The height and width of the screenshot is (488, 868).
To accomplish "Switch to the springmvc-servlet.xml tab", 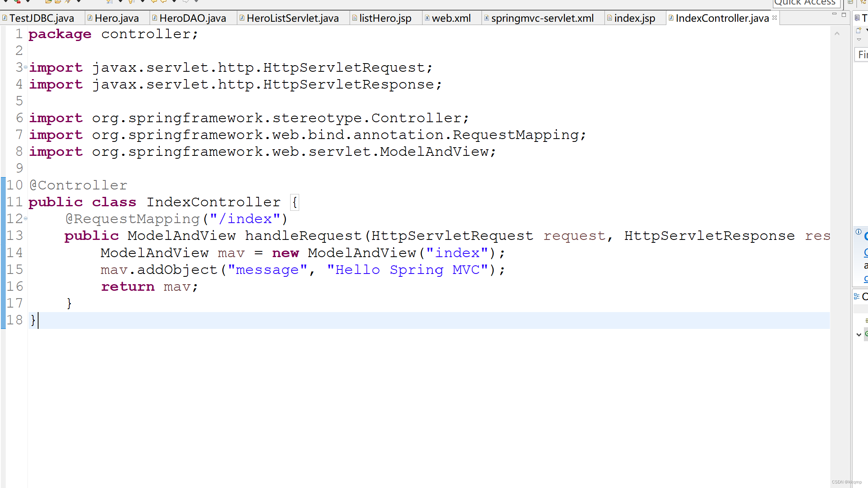I will [542, 18].
